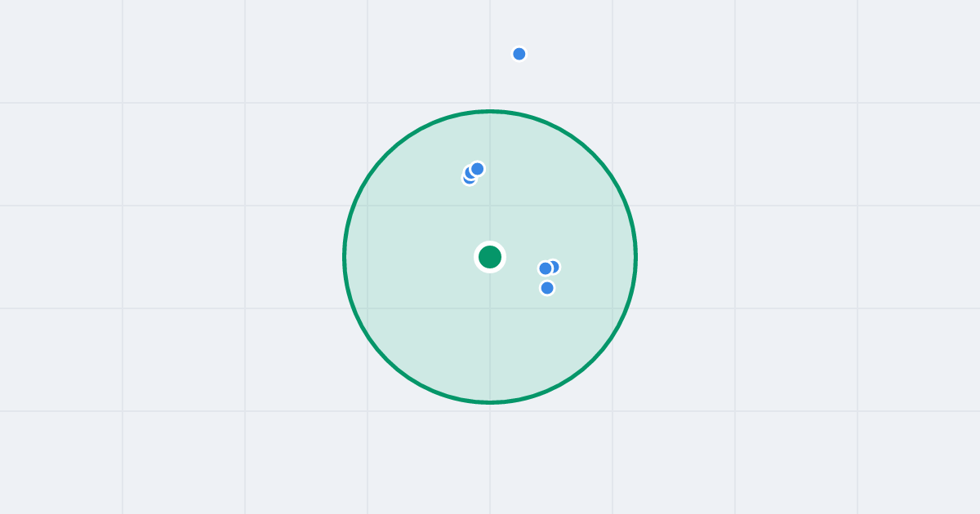Select the front blue dot right of the center marker
The height and width of the screenshot is (514, 980).
tap(546, 268)
